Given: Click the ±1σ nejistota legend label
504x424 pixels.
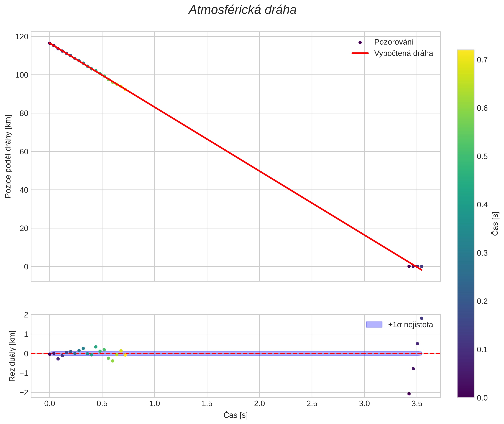Looking at the screenshot, I should tap(410, 325).
